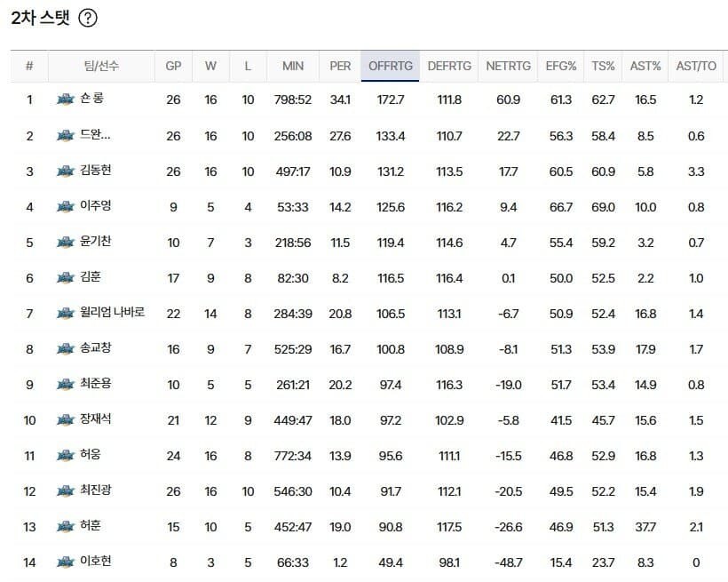Sort by MIN column header
728x582 pixels.
pyautogui.click(x=293, y=66)
